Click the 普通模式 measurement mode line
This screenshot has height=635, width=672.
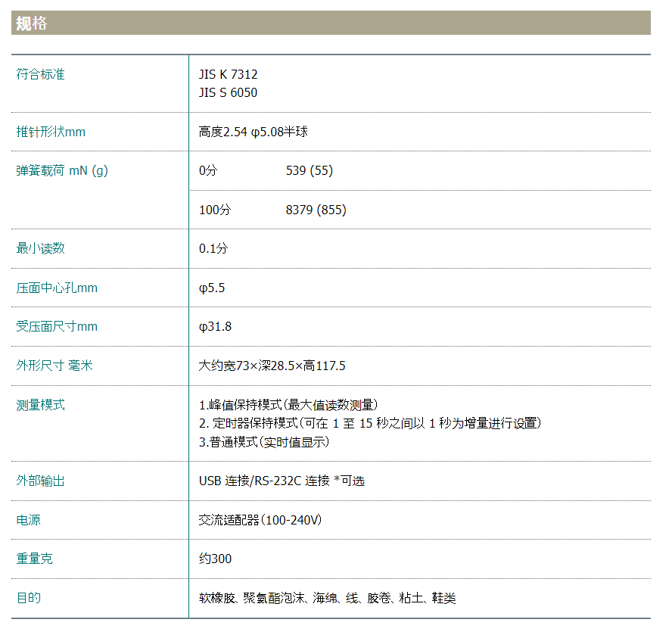263,442
